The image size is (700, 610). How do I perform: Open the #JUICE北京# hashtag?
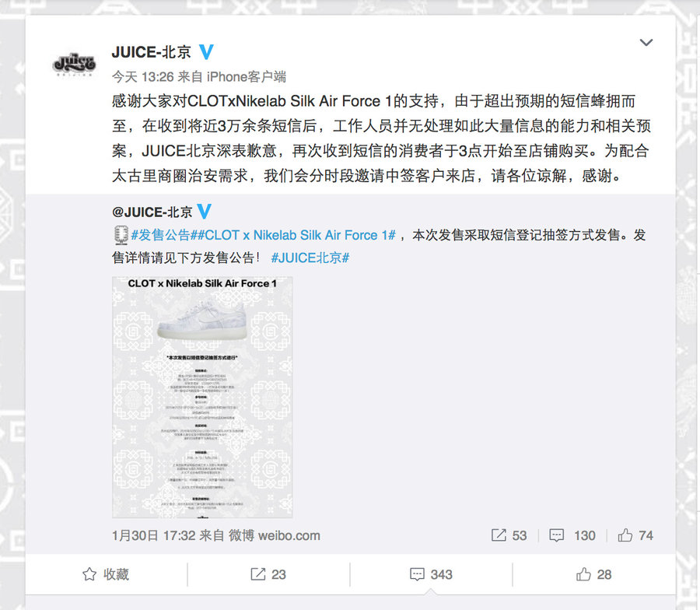[310, 258]
